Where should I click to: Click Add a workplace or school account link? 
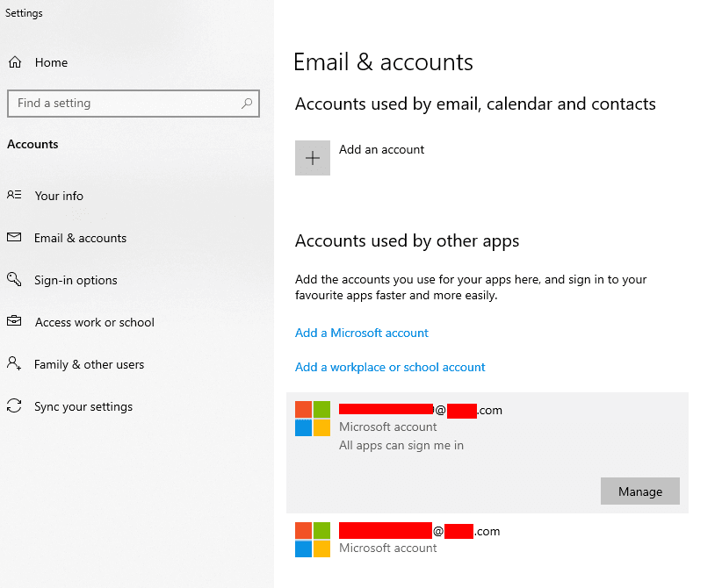390,367
